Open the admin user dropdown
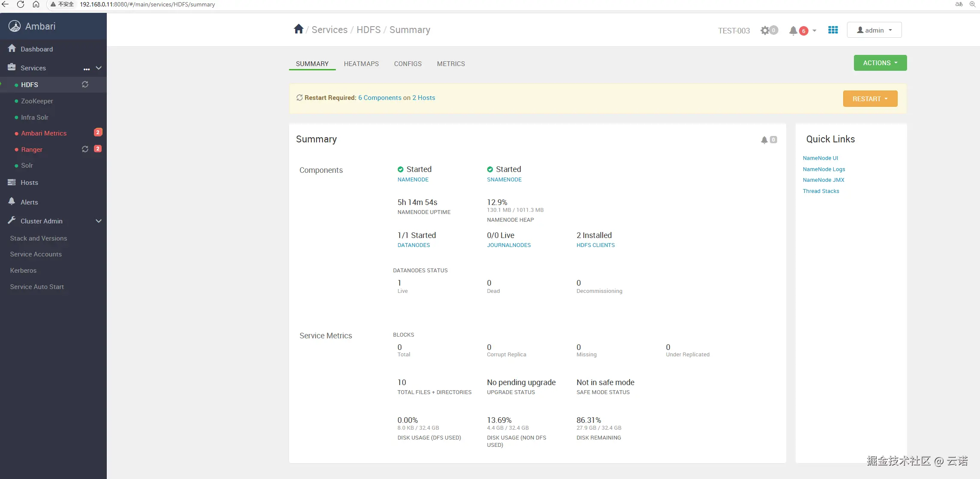This screenshot has width=980, height=479. point(874,30)
